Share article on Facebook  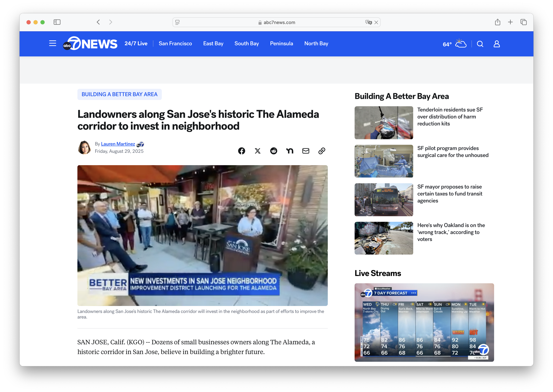click(242, 151)
